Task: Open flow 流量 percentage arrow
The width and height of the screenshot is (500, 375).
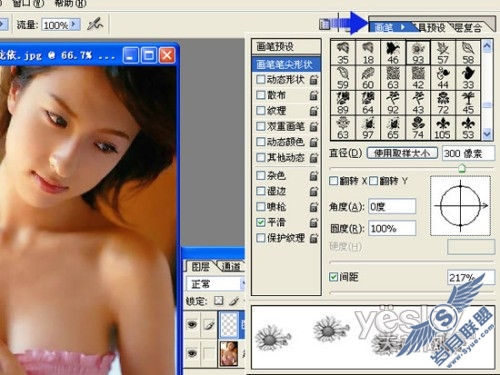Action: click(x=74, y=24)
